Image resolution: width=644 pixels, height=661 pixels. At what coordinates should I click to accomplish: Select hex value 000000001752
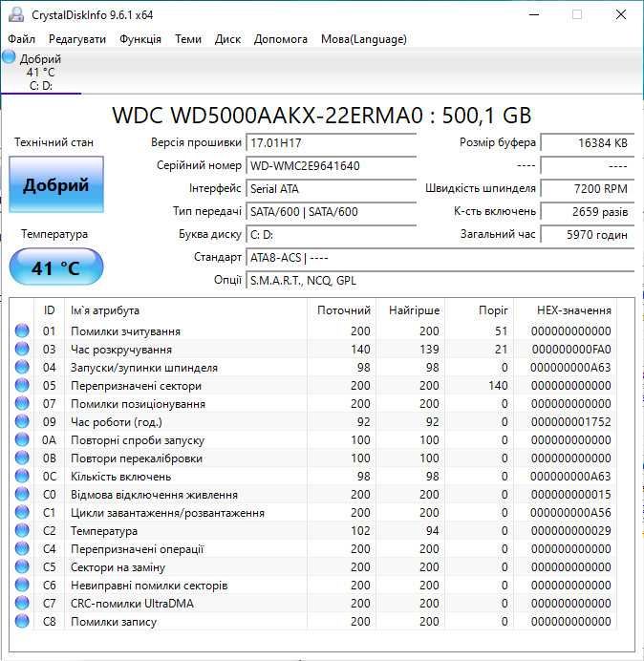(571, 422)
